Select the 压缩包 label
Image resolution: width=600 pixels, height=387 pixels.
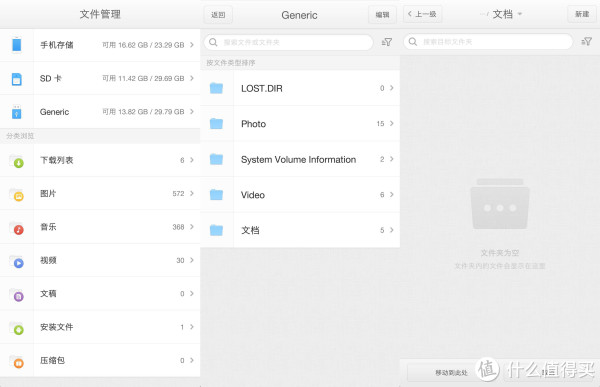(x=52, y=360)
